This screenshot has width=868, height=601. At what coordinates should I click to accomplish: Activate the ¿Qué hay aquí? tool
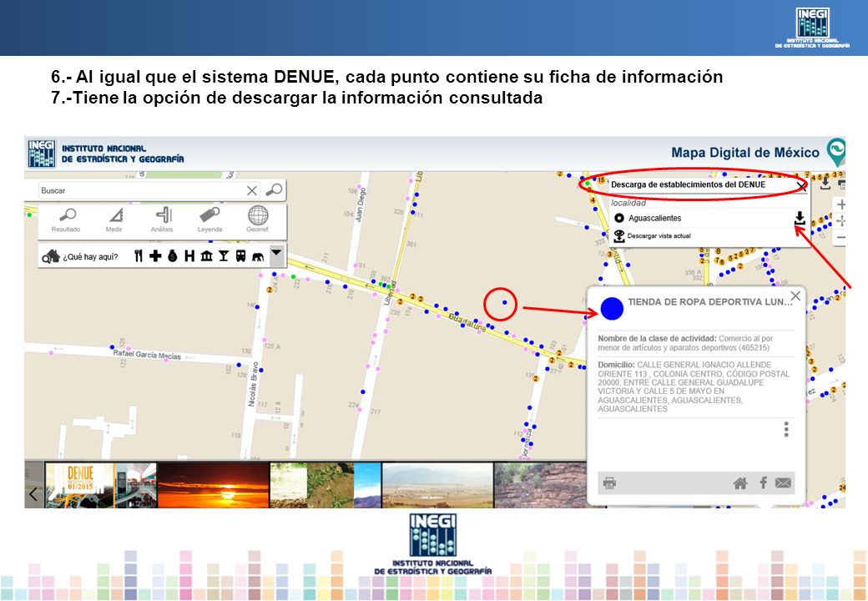(80, 257)
